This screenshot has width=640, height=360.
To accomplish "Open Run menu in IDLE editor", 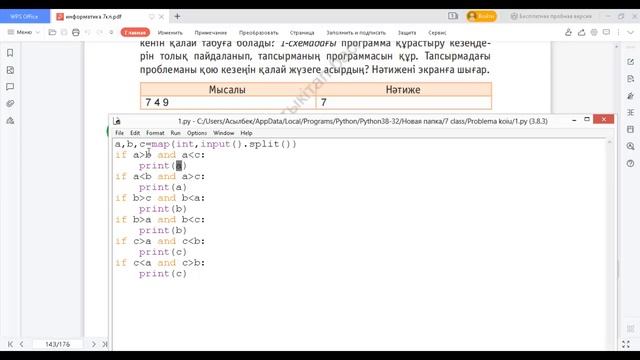I will 176,133.
